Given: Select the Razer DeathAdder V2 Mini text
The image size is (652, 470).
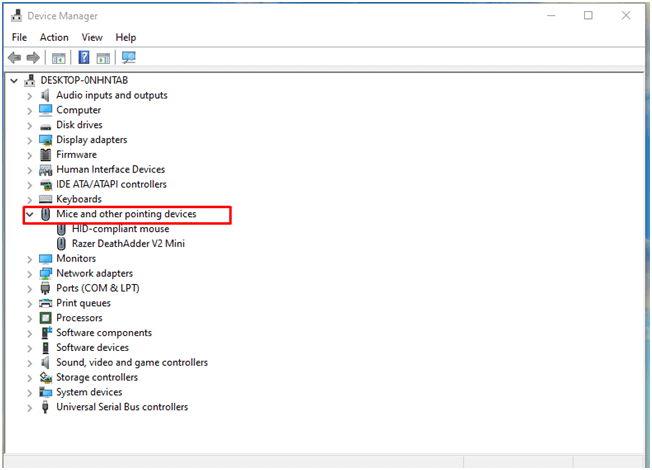Looking at the screenshot, I should point(128,244).
